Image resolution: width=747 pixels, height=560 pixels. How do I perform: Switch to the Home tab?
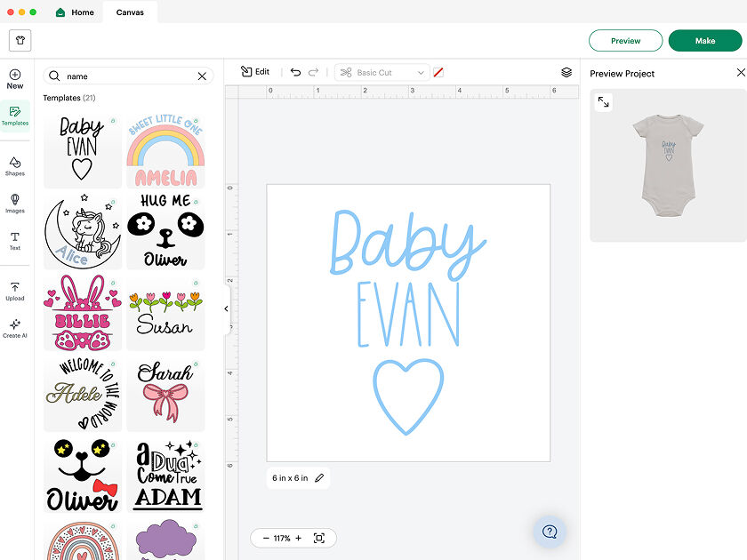click(75, 12)
